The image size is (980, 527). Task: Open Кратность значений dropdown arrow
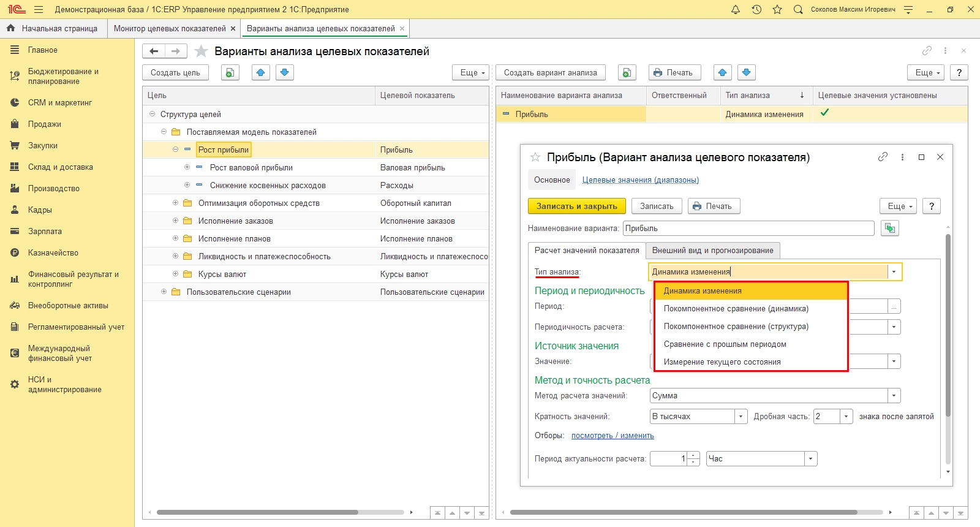[x=741, y=417]
